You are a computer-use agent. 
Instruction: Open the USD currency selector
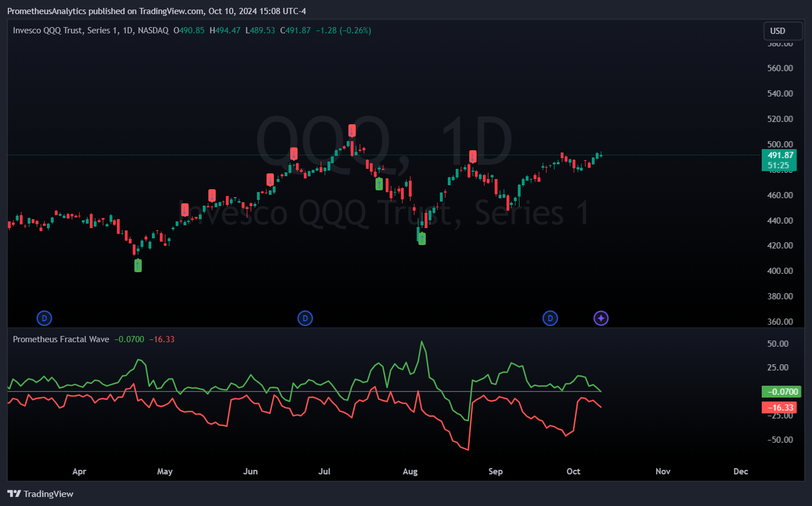[783, 31]
